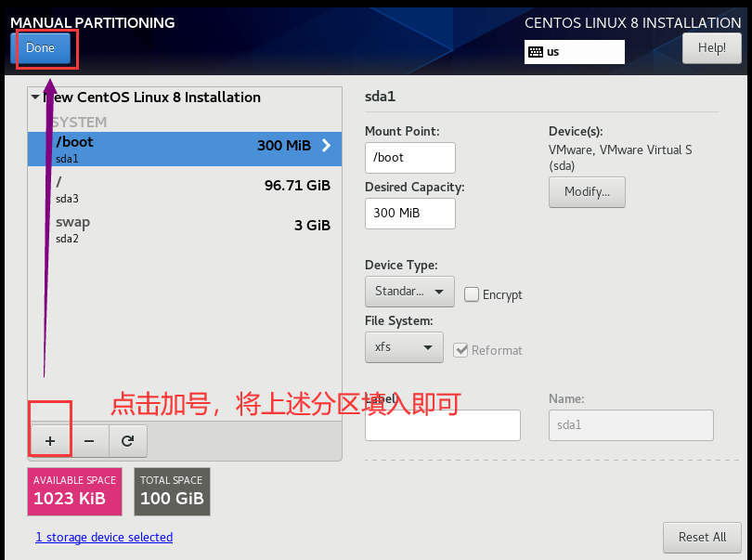This screenshot has height=560, width=752.
Task: Click the 3 GiB swap size value
Action: coord(312,226)
